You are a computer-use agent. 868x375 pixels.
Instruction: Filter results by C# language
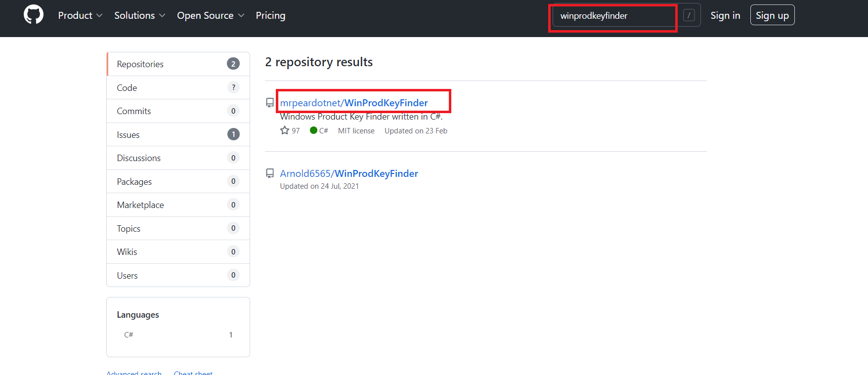178,334
